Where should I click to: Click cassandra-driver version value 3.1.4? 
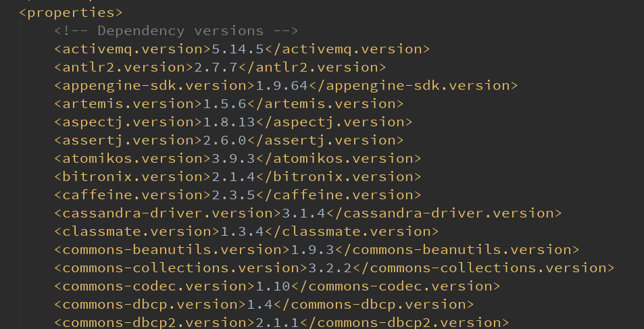click(303, 213)
